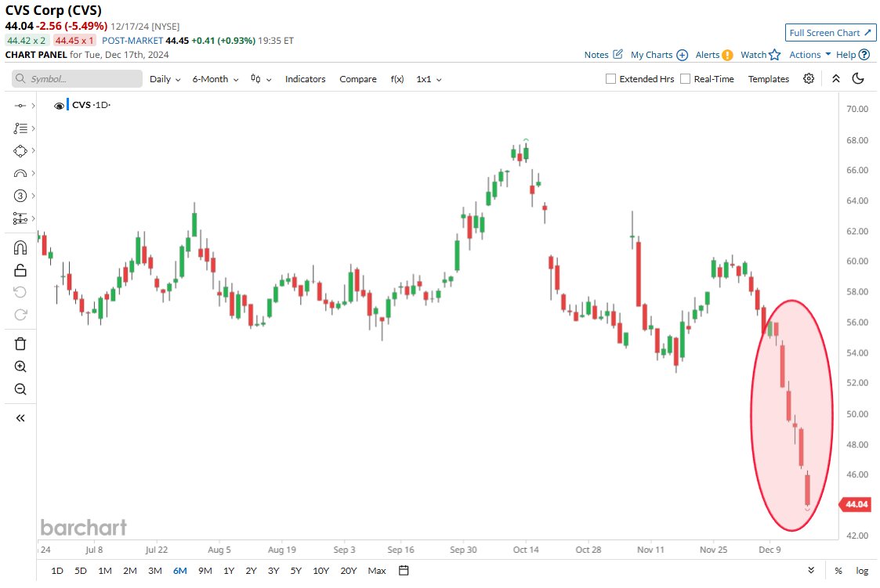880x588 pixels.
Task: Switch to dark mode moon icon
Action: [858, 78]
